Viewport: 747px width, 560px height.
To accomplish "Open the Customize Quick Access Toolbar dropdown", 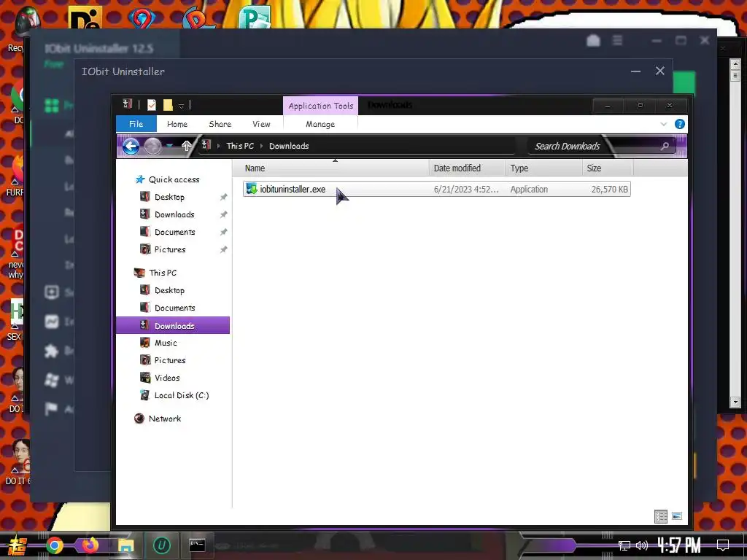I will pos(181,106).
